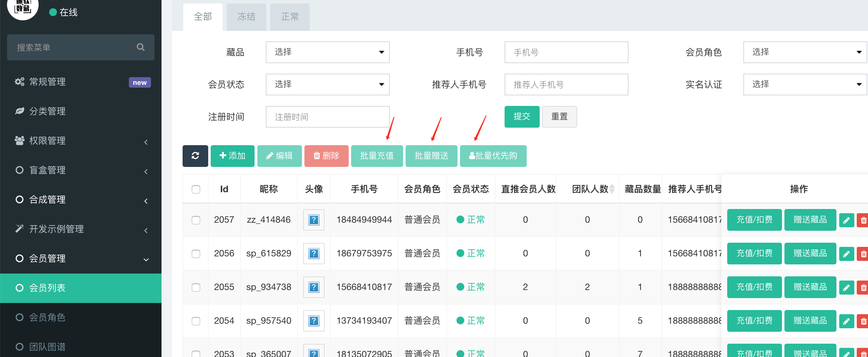Switch to the 冻结 tab
The width and height of the screenshot is (868, 357).
pos(246,17)
